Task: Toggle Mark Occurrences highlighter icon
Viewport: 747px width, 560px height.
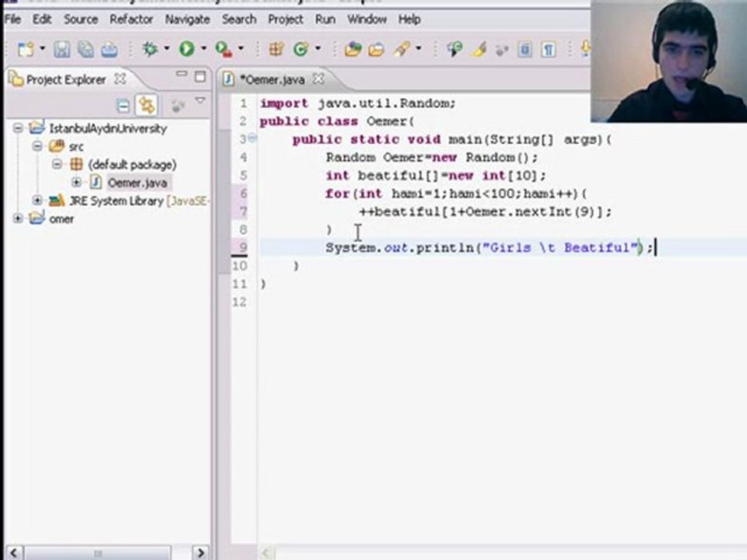Action: click(479, 49)
